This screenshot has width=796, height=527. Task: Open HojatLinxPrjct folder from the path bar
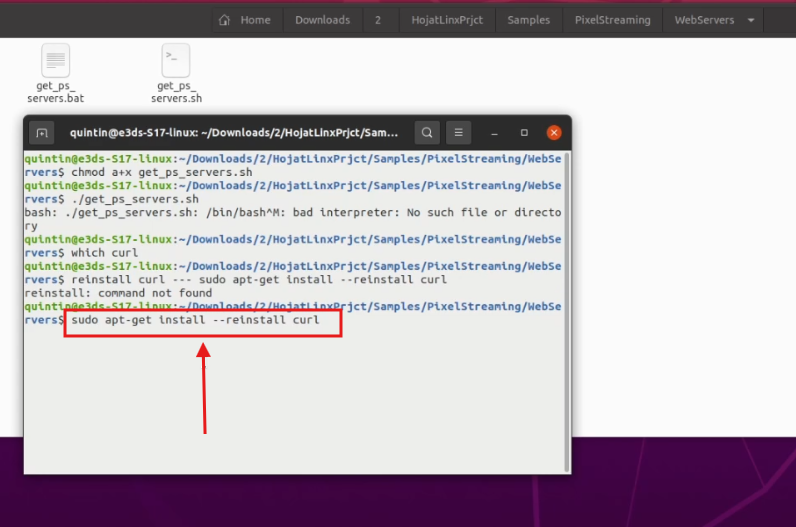click(447, 20)
